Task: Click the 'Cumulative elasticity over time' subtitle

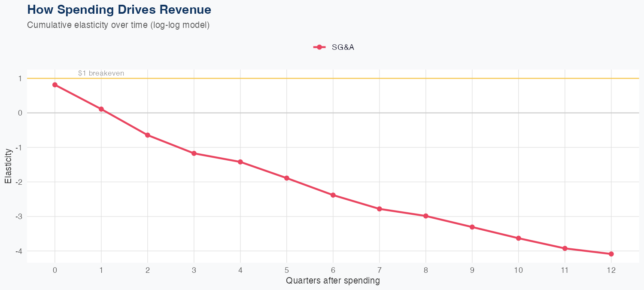Action: [x=118, y=25]
